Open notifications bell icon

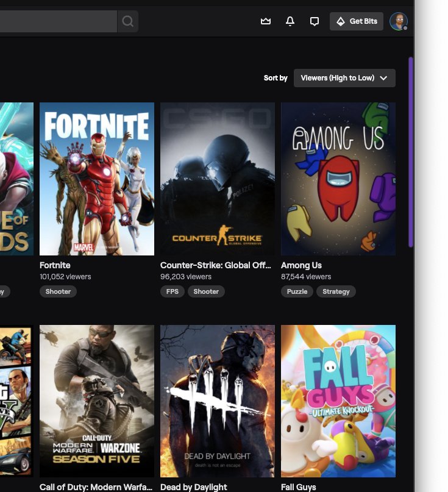tap(290, 21)
